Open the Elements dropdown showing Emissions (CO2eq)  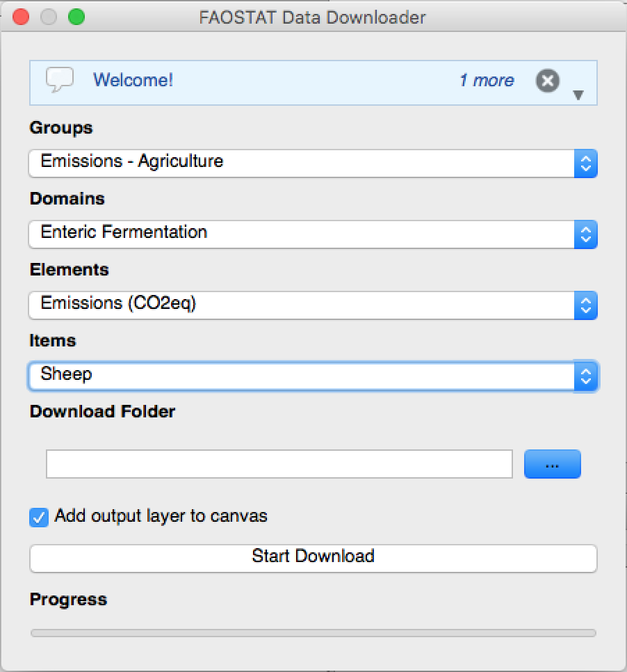tap(313, 305)
